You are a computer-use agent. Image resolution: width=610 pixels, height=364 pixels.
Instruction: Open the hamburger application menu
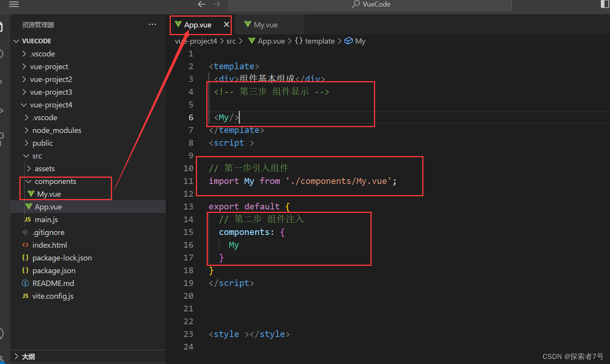pyautogui.click(x=14, y=4)
